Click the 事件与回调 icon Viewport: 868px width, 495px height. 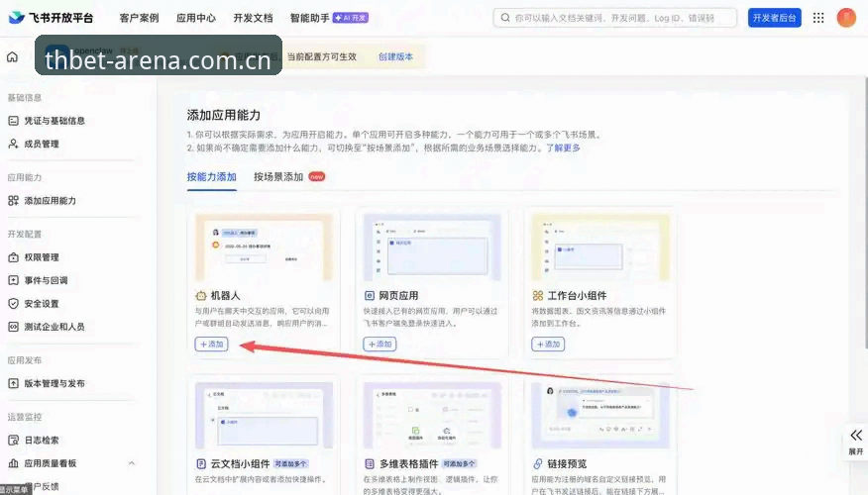(13, 280)
